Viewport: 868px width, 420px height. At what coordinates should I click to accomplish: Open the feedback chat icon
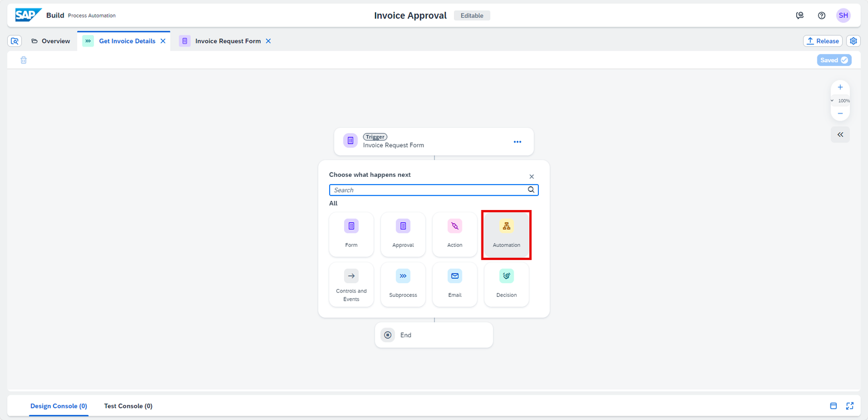(800, 16)
